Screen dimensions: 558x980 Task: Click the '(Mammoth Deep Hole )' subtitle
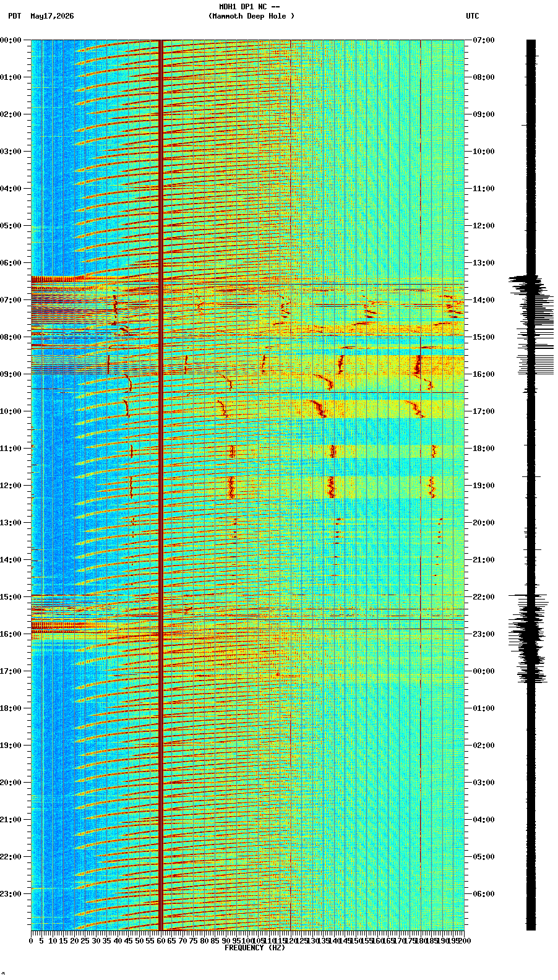[251, 16]
